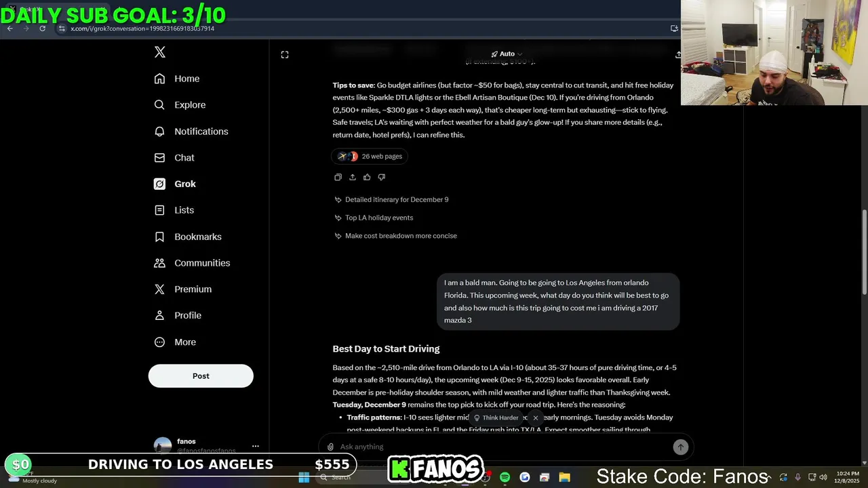Open Notifications from the sidebar
The width and height of the screenshot is (868, 488).
pyautogui.click(x=191, y=131)
